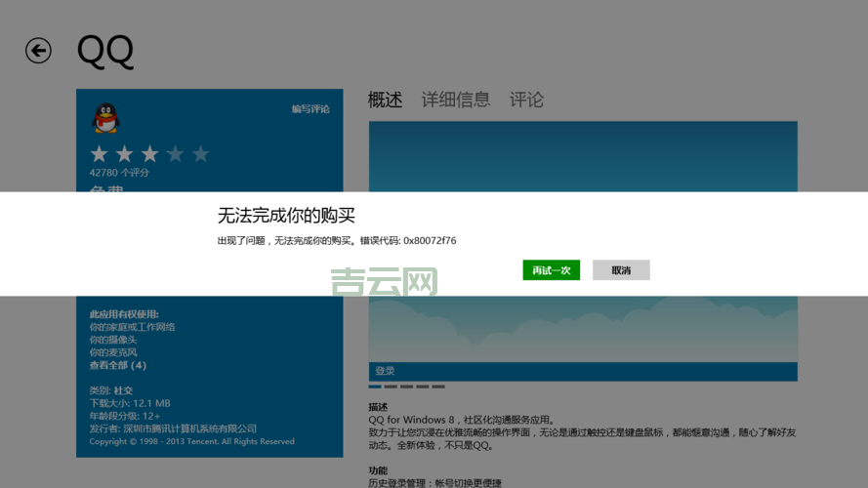868x488 pixels.
Task: Switch to the 概述 tab
Action: [386, 101]
